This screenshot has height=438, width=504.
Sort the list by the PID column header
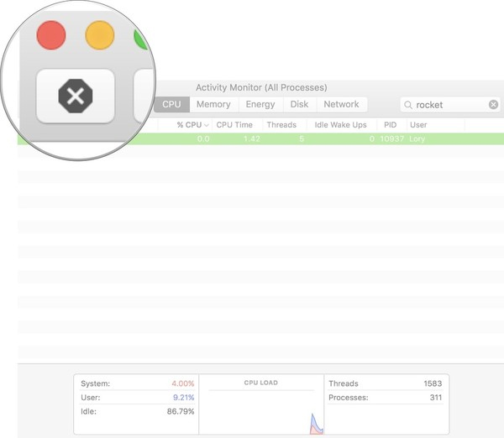pos(390,125)
